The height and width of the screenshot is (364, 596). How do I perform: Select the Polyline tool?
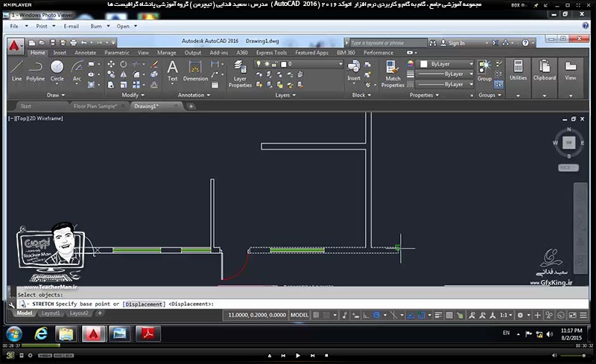[35, 71]
